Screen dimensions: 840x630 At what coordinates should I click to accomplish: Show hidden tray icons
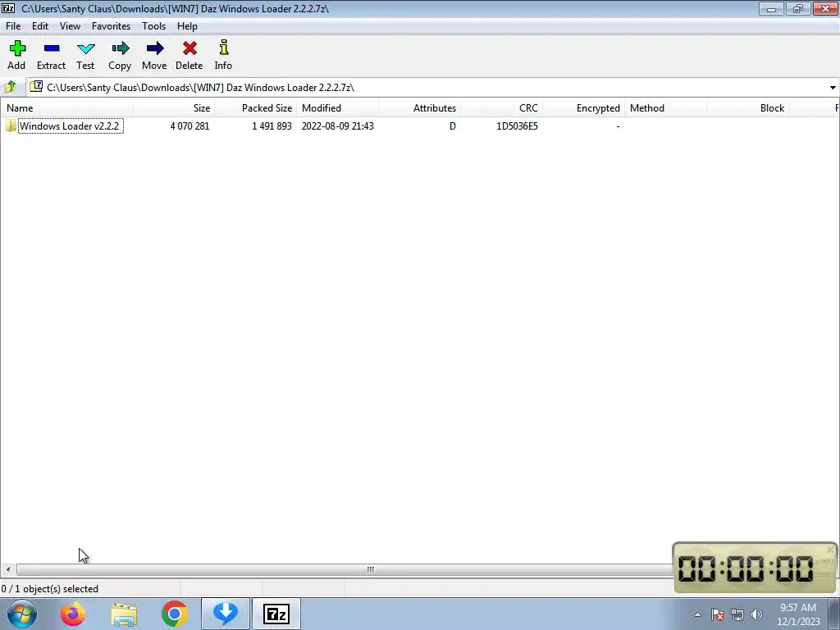pyautogui.click(x=697, y=614)
